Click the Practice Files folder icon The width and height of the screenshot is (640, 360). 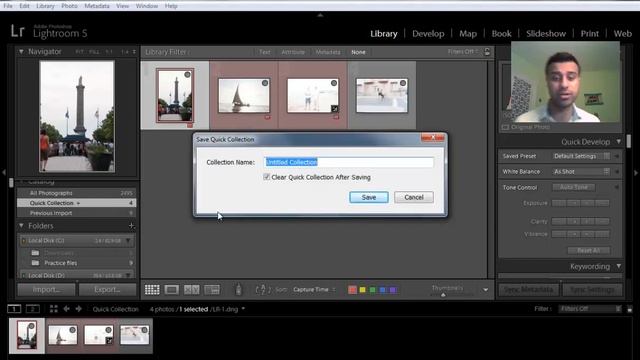[36, 263]
